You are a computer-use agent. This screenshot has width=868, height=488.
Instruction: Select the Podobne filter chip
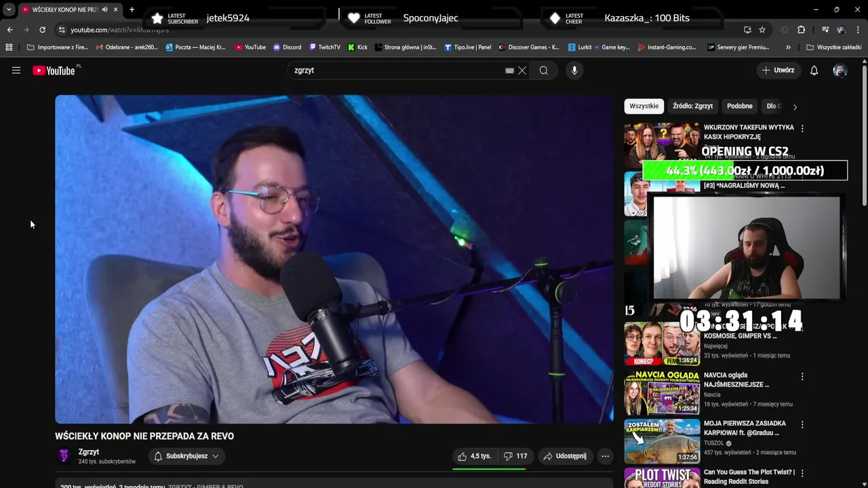[740, 106]
